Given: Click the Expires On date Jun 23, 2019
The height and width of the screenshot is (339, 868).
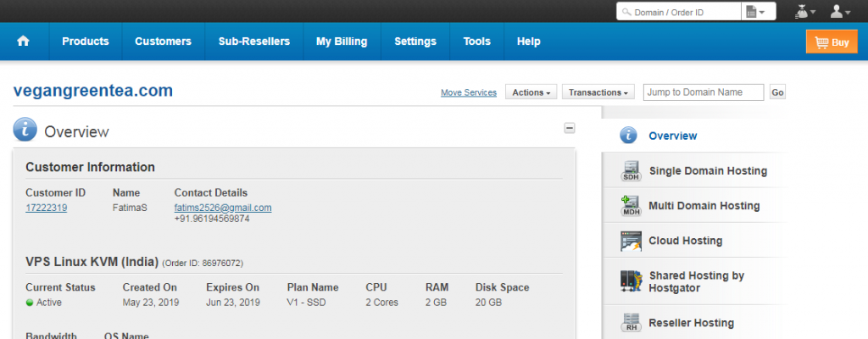Looking at the screenshot, I should tap(232, 303).
